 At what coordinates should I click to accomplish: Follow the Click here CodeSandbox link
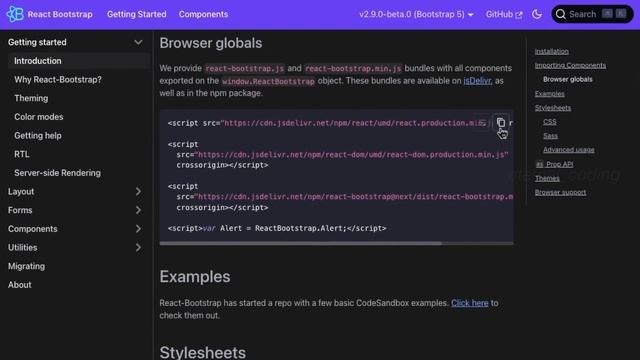click(469, 303)
